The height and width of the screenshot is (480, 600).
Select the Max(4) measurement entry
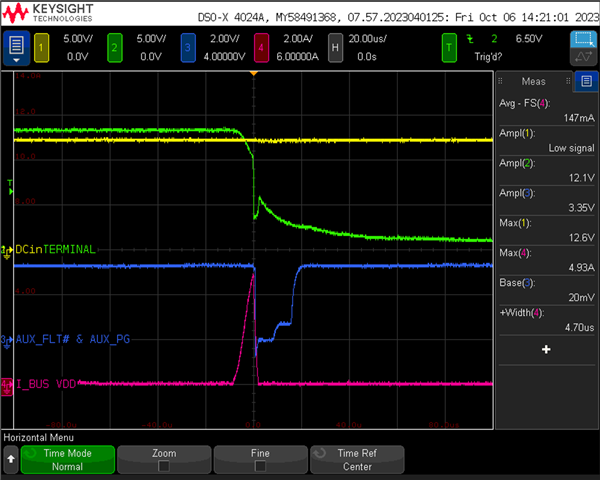(x=546, y=260)
